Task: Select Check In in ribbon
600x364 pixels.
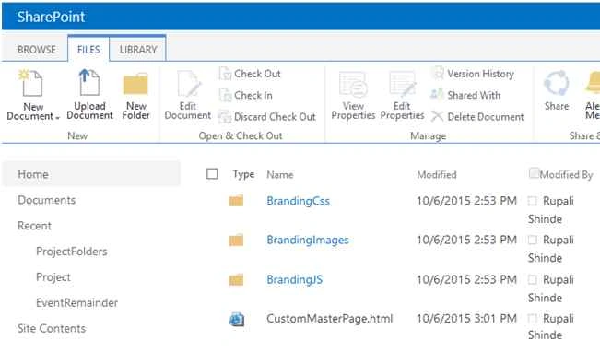Action: point(246,95)
